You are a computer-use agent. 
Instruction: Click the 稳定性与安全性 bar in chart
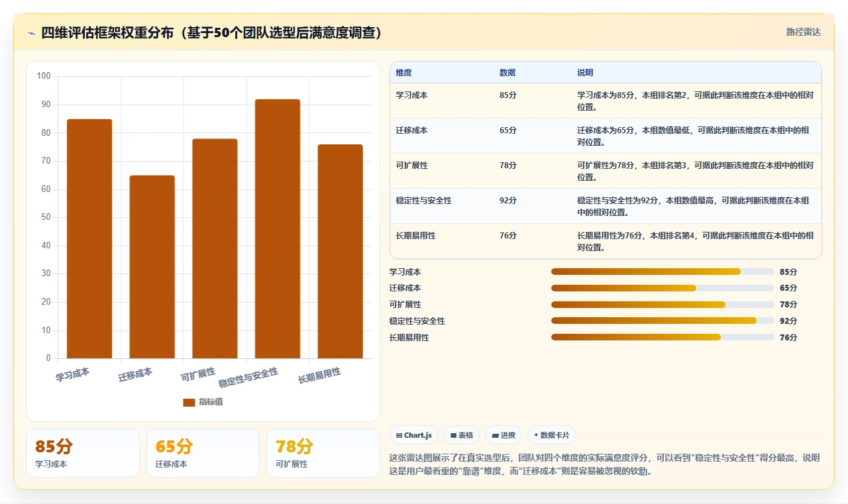(278, 229)
